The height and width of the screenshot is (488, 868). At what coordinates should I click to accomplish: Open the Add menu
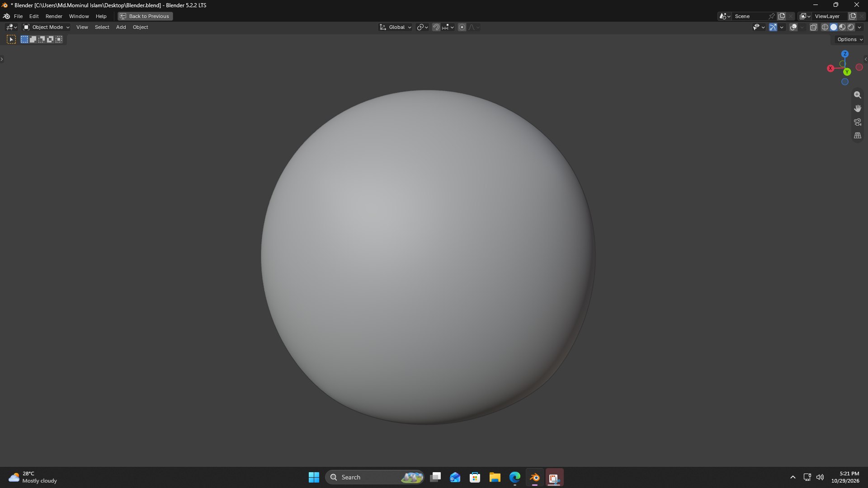pyautogui.click(x=121, y=28)
